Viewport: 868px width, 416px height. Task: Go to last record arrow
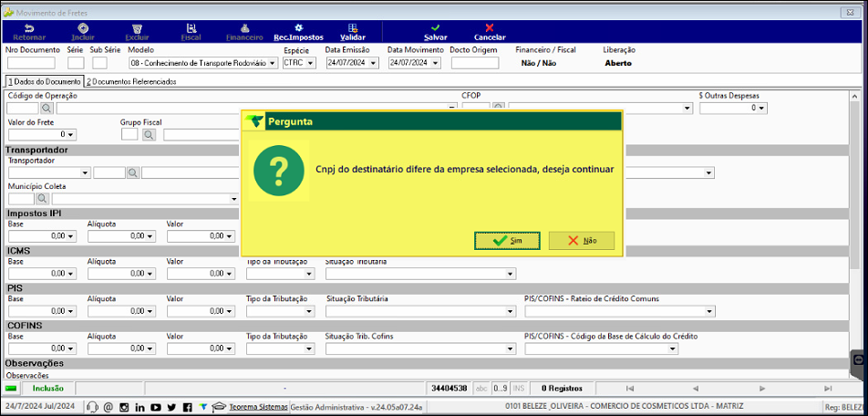point(828,389)
